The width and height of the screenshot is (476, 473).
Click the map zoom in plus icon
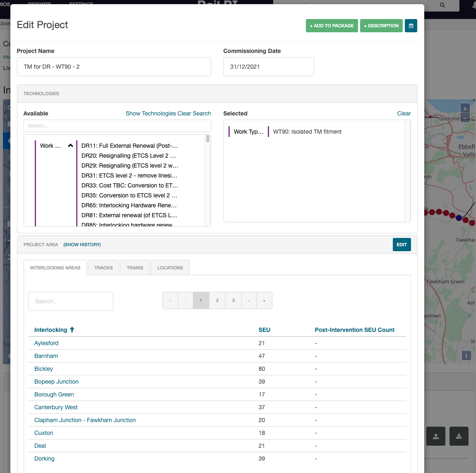465,108
